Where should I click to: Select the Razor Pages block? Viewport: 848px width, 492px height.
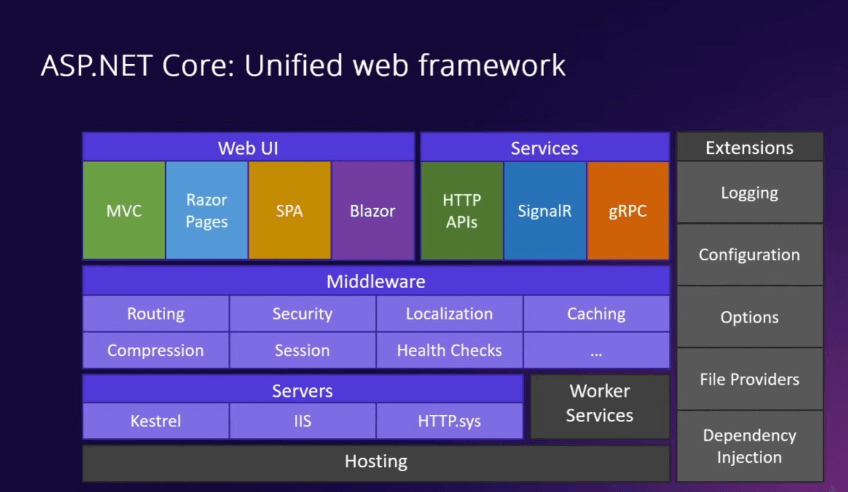coord(207,211)
